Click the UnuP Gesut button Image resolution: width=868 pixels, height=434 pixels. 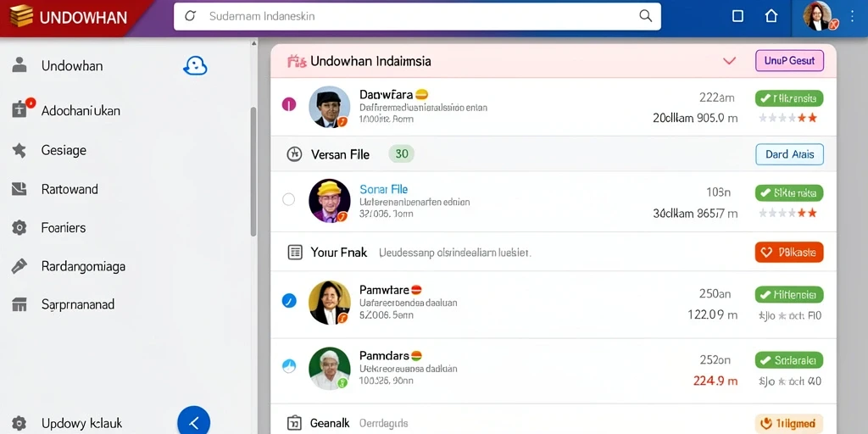pos(789,61)
